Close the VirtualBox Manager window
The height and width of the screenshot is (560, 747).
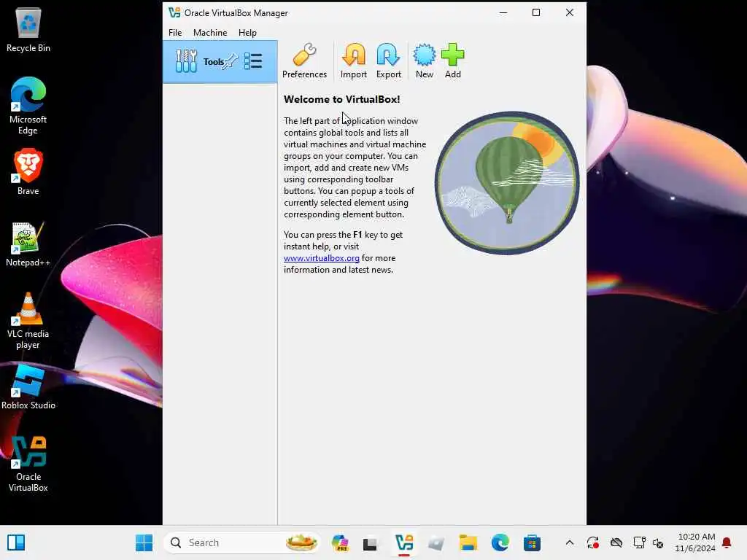[569, 13]
